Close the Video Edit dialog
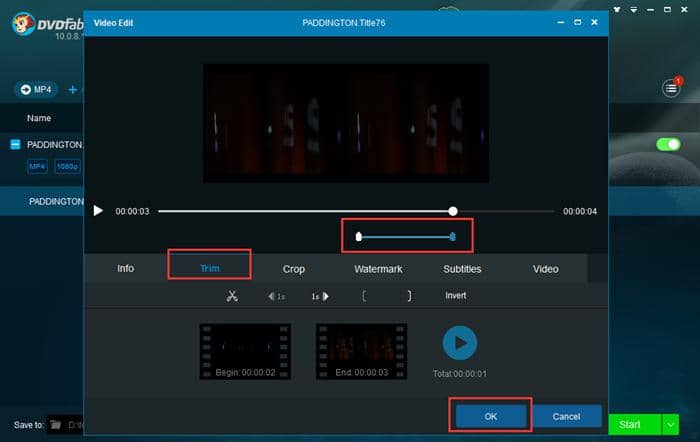Viewport: 700px width, 442px height. (x=594, y=22)
